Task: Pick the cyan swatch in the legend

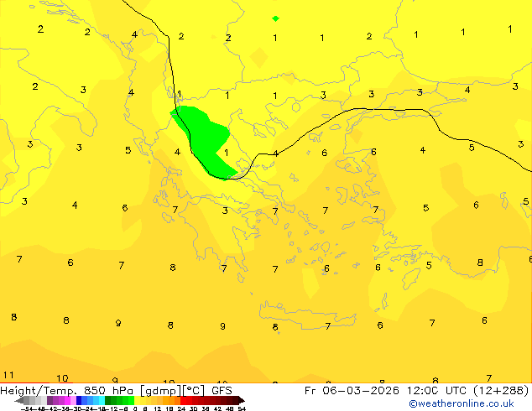Action: (102, 400)
